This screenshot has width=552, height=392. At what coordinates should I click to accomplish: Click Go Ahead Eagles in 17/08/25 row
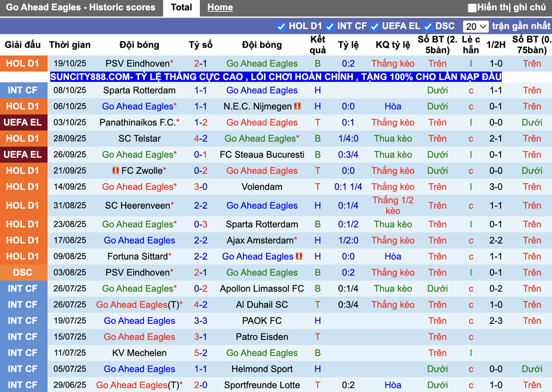pos(140,240)
